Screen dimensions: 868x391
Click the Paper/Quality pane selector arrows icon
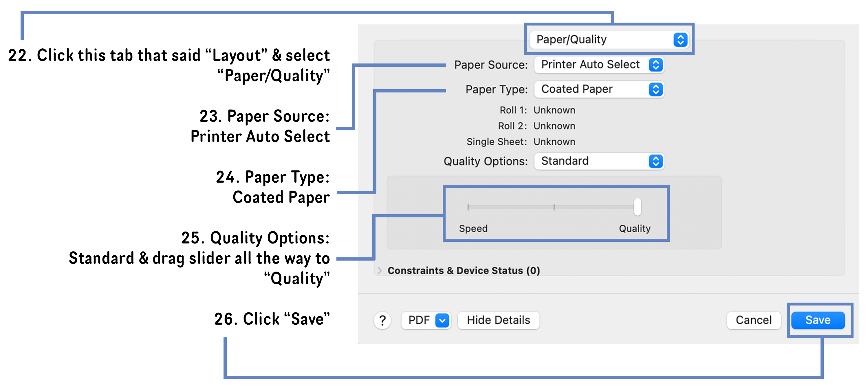(x=681, y=39)
